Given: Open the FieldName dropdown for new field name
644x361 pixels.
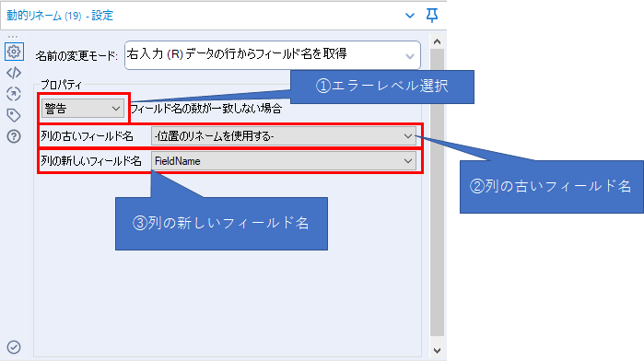Looking at the screenshot, I should click(284, 161).
